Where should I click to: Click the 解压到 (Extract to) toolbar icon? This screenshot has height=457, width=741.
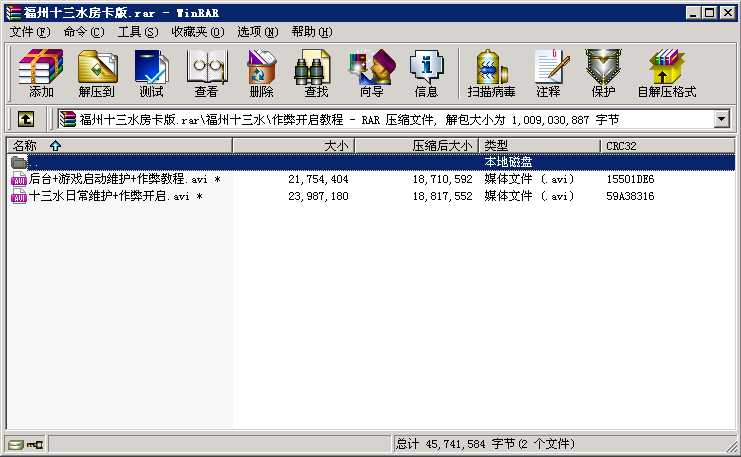[x=97, y=73]
